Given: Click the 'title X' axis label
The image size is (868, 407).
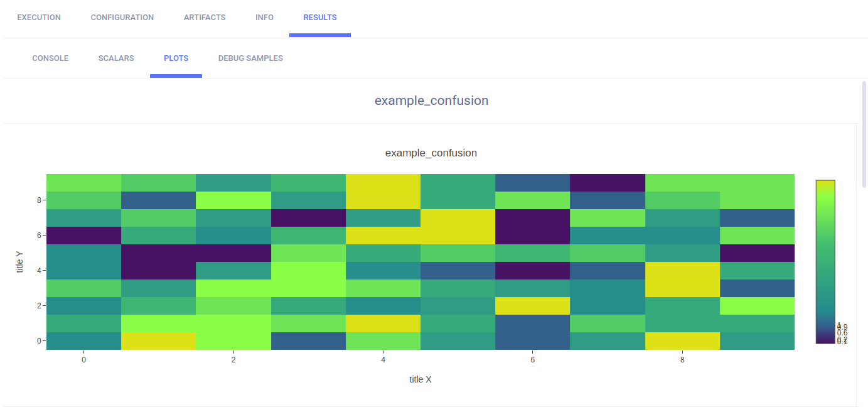Looking at the screenshot, I should click(x=421, y=379).
